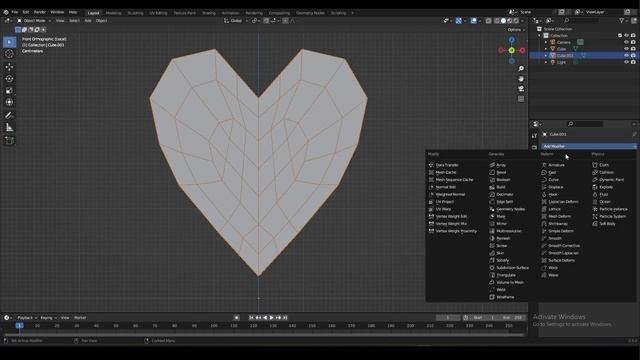Switch to the Sculpting workspace tab
640x360 pixels.
[x=135, y=13]
